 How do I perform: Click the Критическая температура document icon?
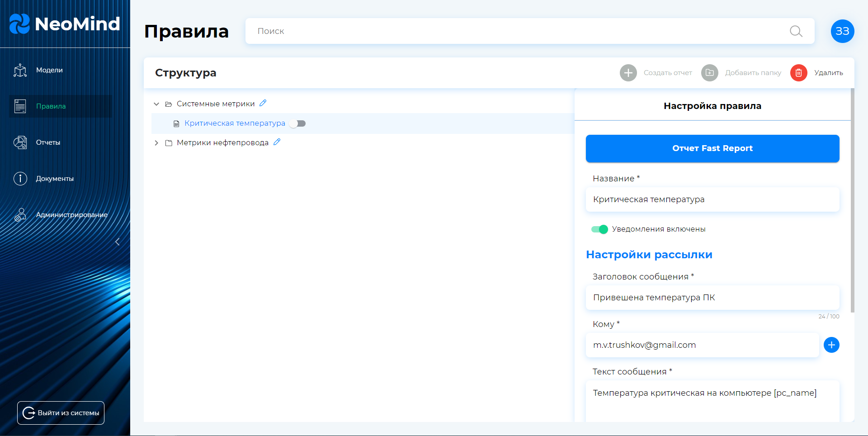click(176, 123)
